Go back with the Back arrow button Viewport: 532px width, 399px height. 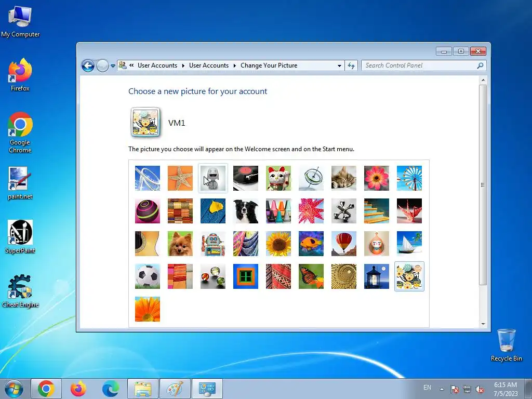[88, 65]
